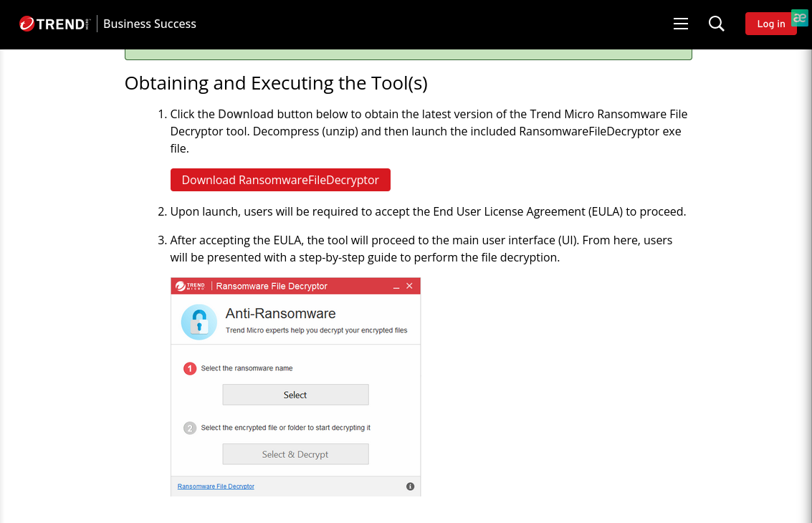
Task: Click 'Select the encrypted file or folder' label
Action: click(285, 428)
